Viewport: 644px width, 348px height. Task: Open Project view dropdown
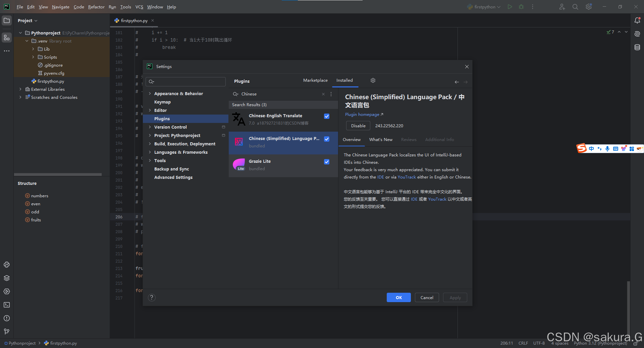point(28,20)
